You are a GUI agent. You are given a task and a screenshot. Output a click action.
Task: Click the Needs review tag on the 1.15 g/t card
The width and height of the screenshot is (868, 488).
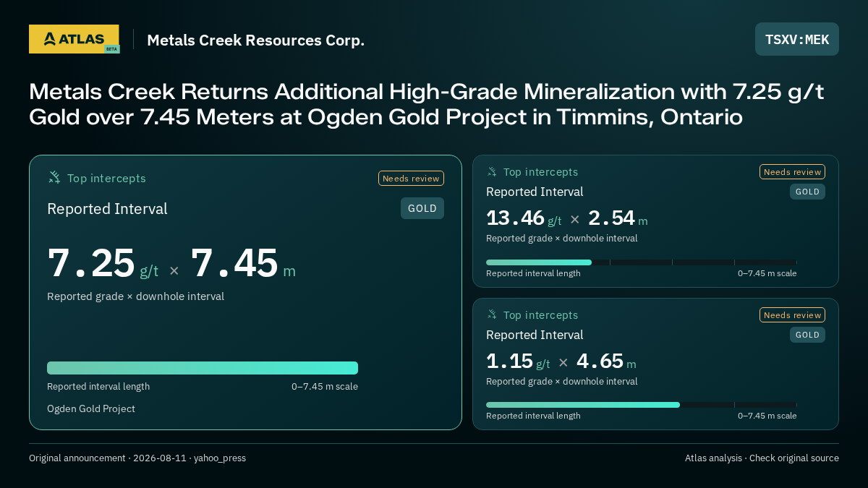792,315
